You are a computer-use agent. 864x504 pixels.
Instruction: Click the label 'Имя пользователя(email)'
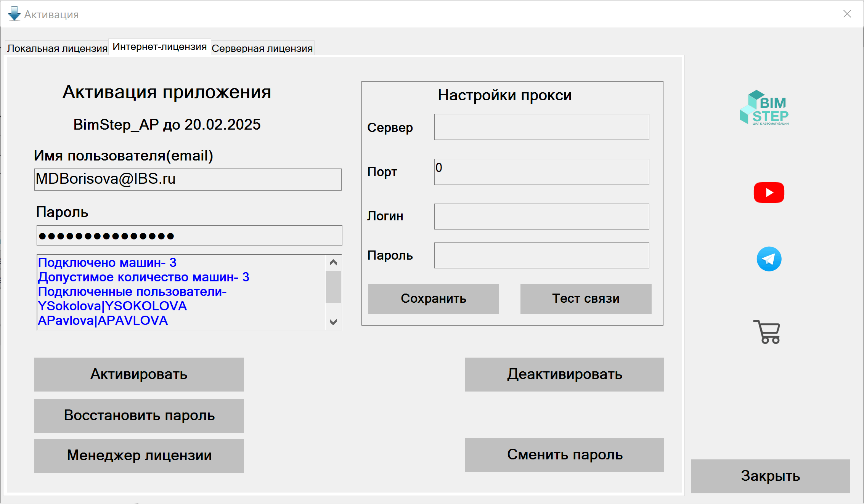click(124, 156)
